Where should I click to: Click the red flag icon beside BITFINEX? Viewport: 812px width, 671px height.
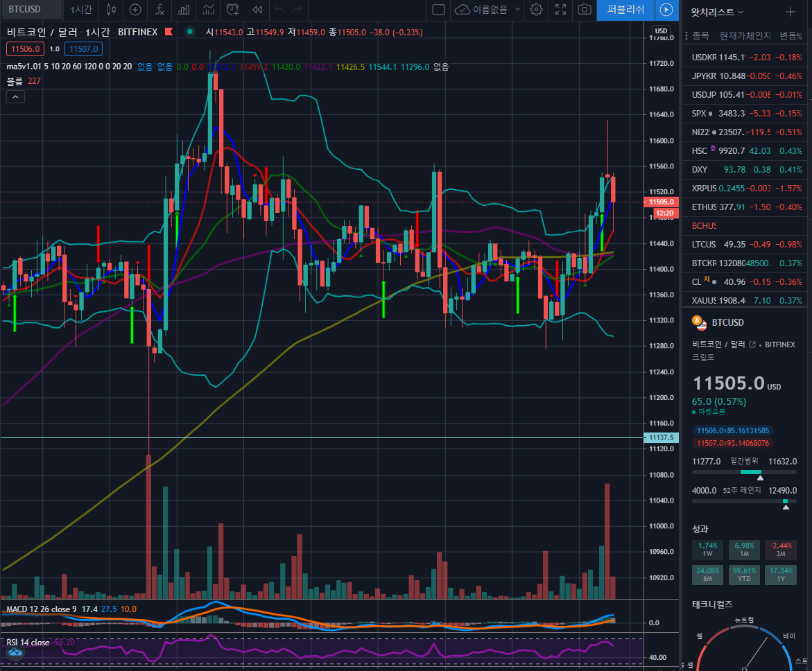click(169, 32)
